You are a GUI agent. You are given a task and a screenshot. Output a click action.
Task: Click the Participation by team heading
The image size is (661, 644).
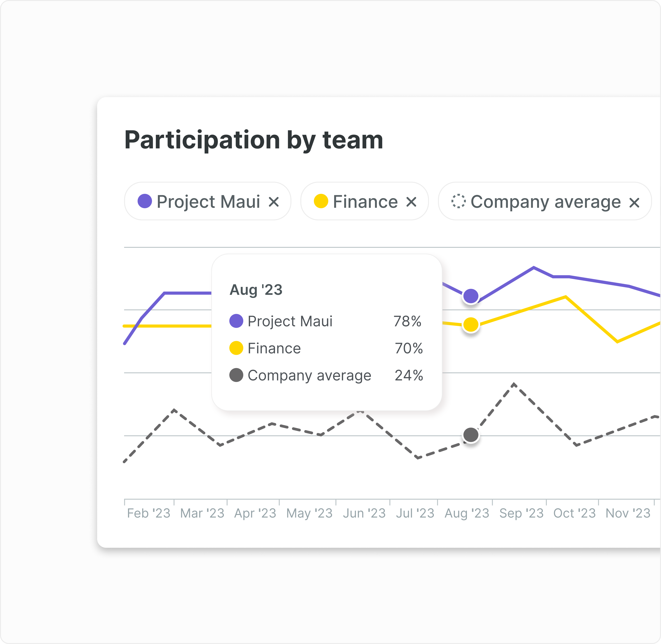point(254,140)
